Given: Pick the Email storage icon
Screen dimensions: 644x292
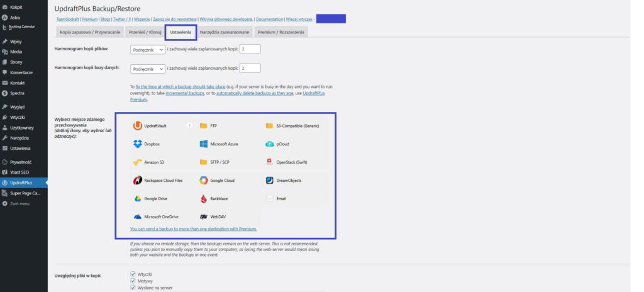Looking at the screenshot, I should [269, 198].
